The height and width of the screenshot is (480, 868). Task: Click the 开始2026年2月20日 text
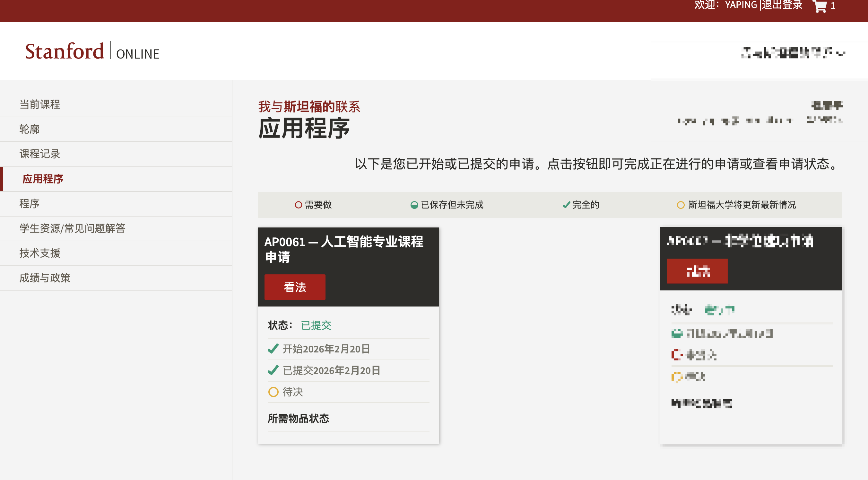(x=326, y=349)
